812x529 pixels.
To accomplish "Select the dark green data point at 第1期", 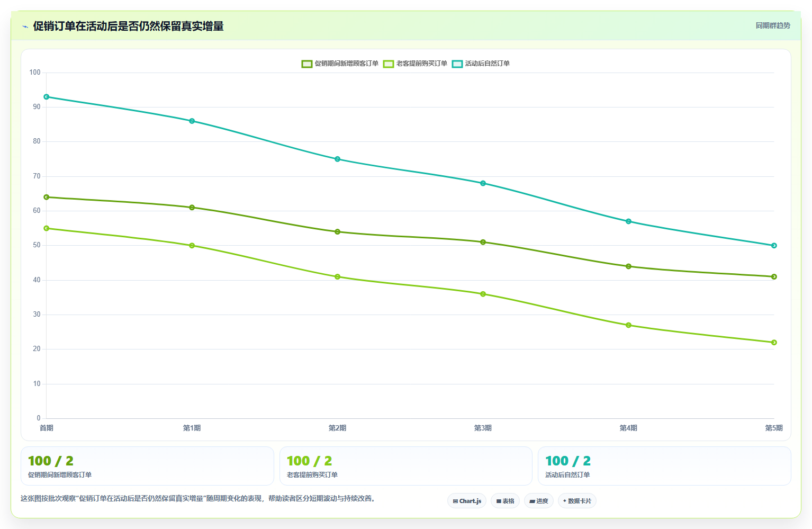I will tap(192, 208).
